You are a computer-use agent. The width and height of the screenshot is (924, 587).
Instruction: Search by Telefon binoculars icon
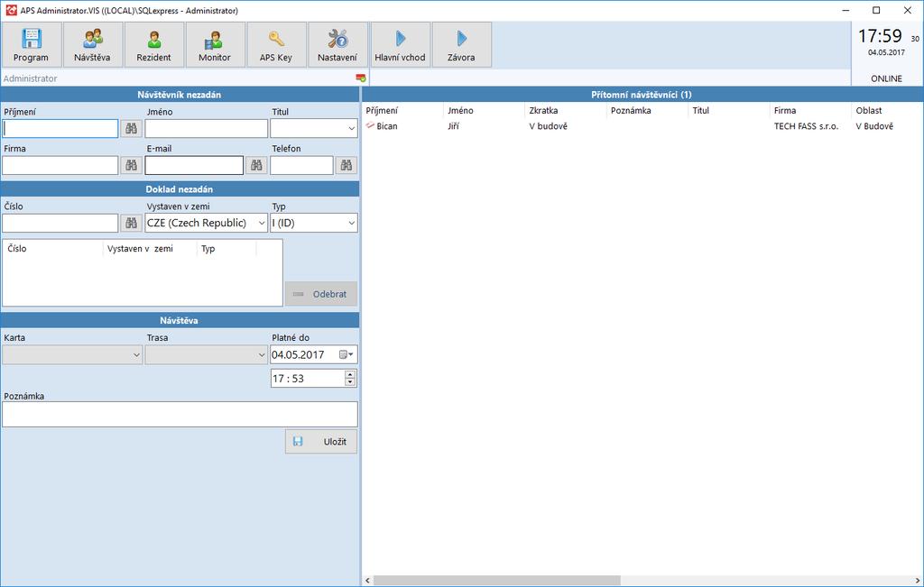point(346,165)
